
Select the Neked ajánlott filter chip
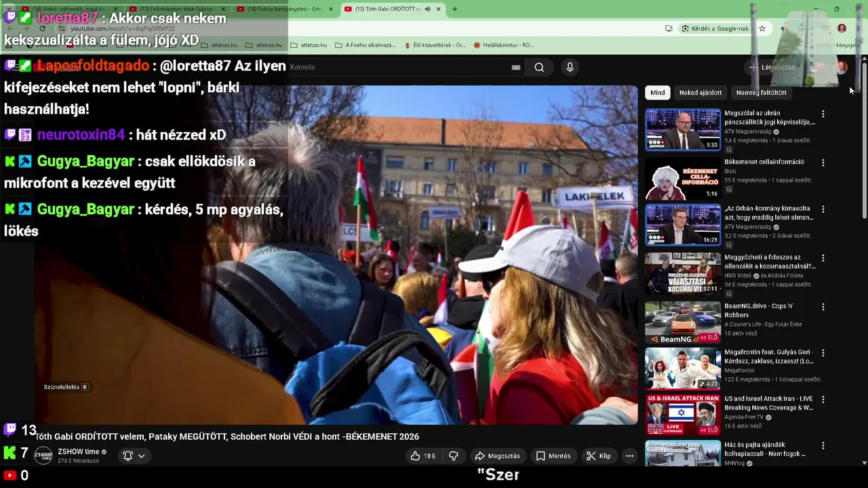pyautogui.click(x=701, y=92)
